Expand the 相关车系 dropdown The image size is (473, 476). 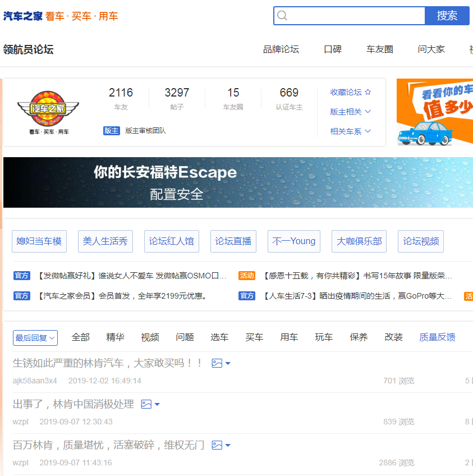[351, 131]
